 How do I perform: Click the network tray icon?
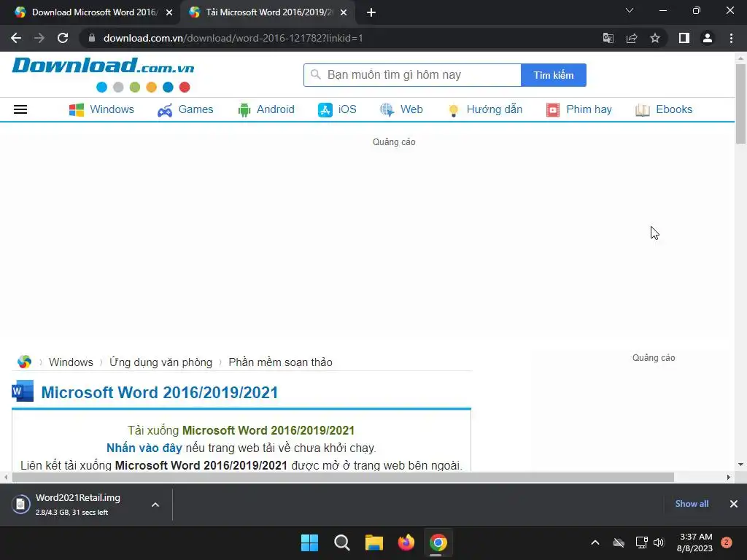point(641,542)
